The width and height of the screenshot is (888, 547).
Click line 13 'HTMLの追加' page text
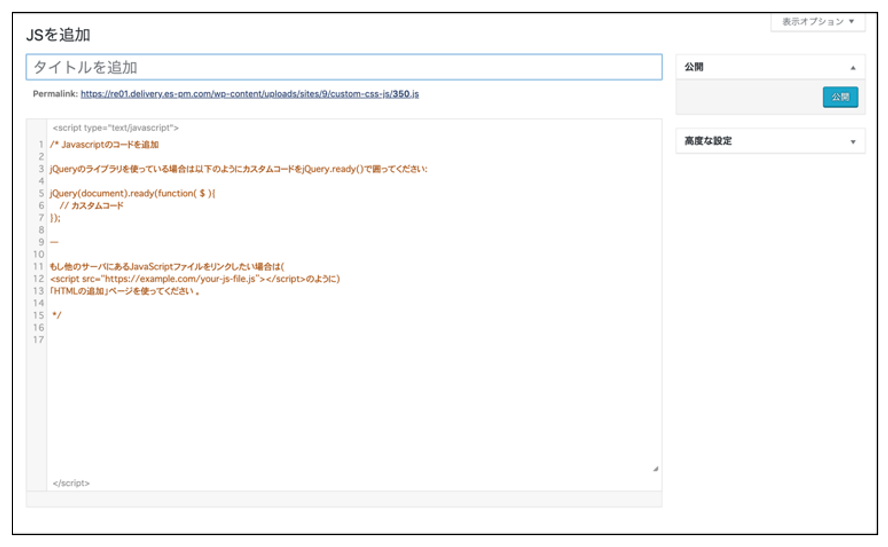point(125,291)
